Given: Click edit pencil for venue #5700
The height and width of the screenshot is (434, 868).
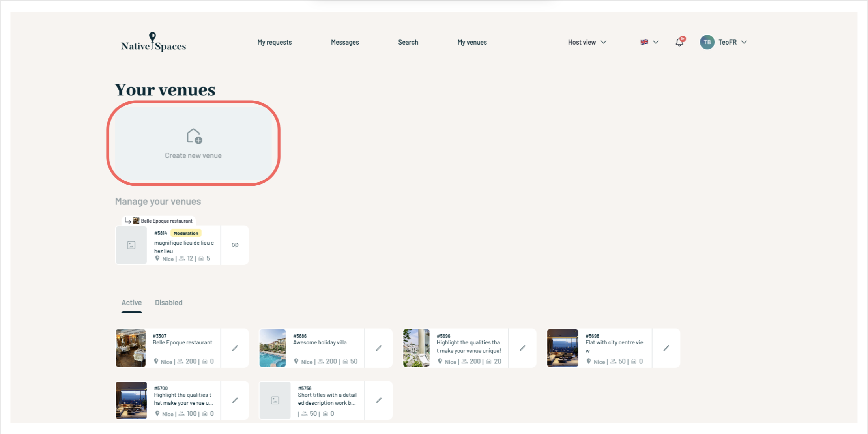Looking at the screenshot, I should point(235,400).
